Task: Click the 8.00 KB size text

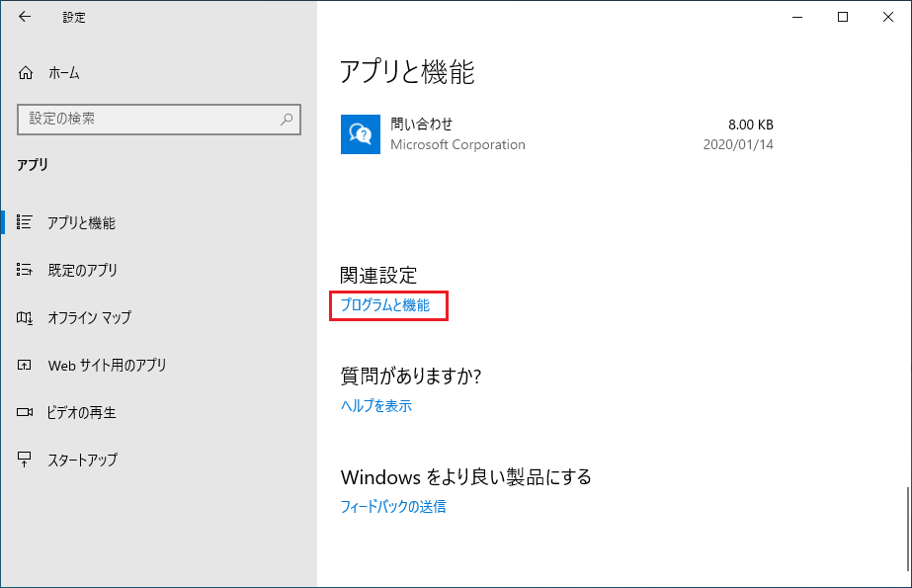Action: [x=751, y=125]
